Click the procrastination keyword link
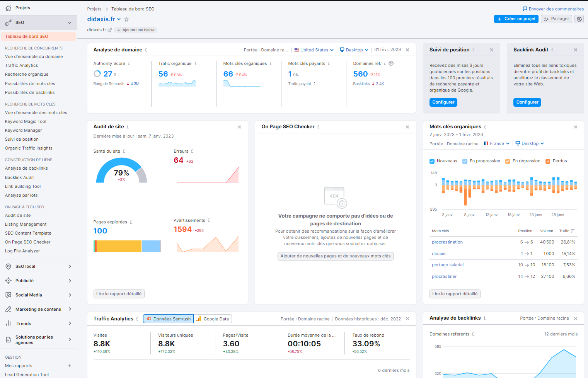Viewport: 588px width, 378px height. point(447,242)
